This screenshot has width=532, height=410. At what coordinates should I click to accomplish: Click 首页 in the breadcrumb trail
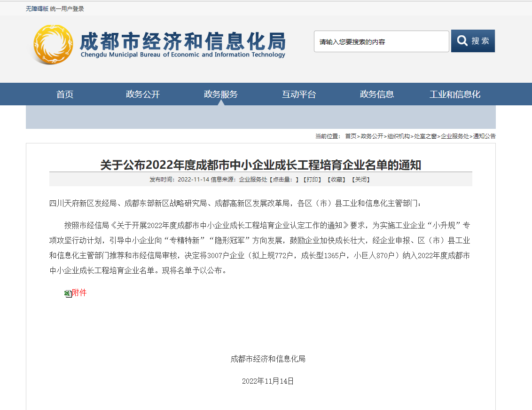pyautogui.click(x=351, y=136)
